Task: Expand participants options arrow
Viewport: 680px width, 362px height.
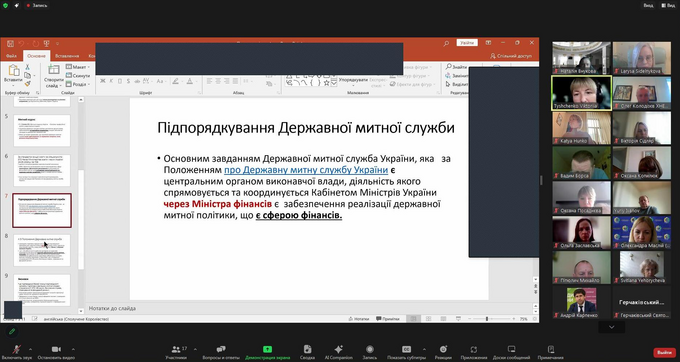Action: (x=195, y=349)
